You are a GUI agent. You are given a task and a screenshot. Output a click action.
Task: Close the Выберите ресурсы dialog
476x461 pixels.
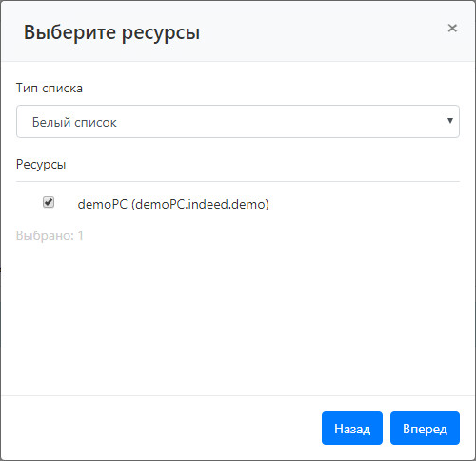pos(452,29)
